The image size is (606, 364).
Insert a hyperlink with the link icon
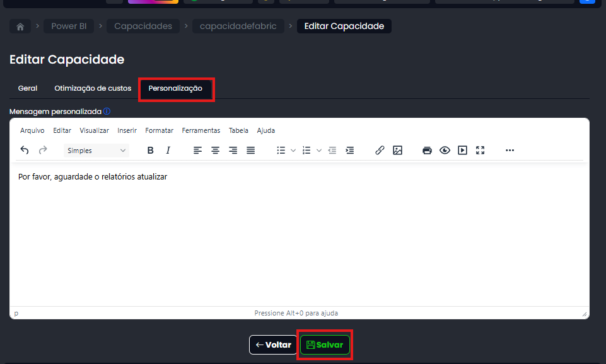pos(380,151)
